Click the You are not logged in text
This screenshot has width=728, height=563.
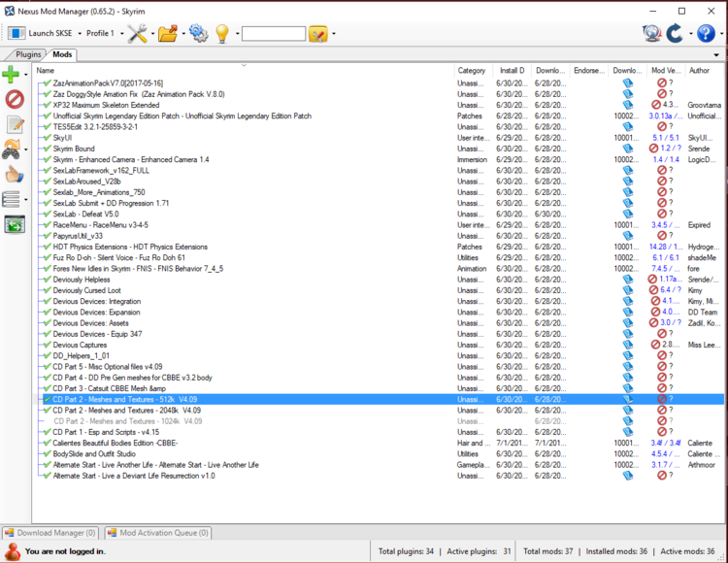[x=65, y=551]
